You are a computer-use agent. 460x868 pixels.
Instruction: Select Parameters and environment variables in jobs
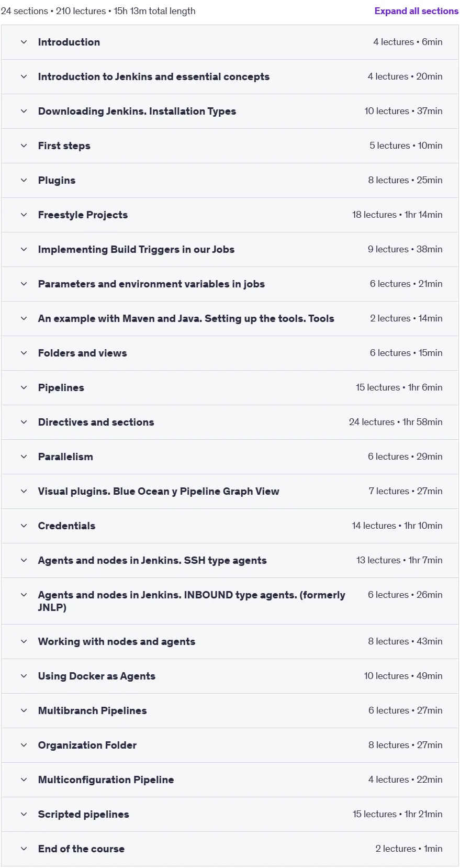(x=151, y=284)
